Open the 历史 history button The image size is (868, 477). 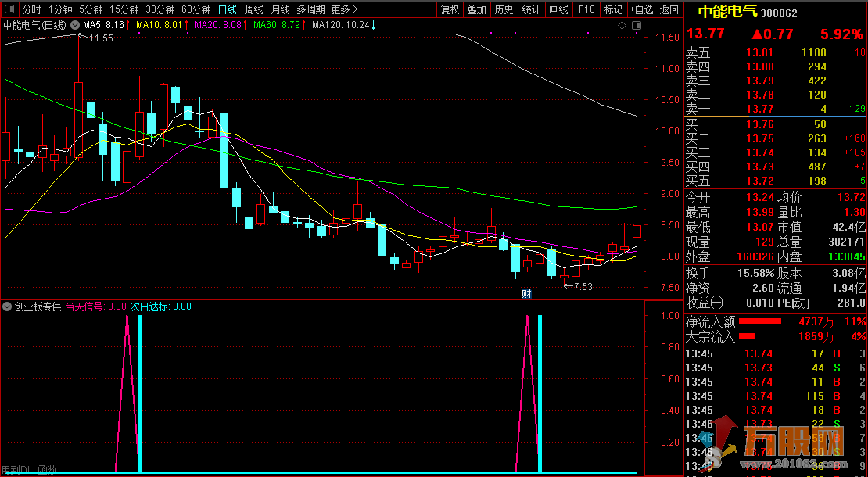pos(504,9)
